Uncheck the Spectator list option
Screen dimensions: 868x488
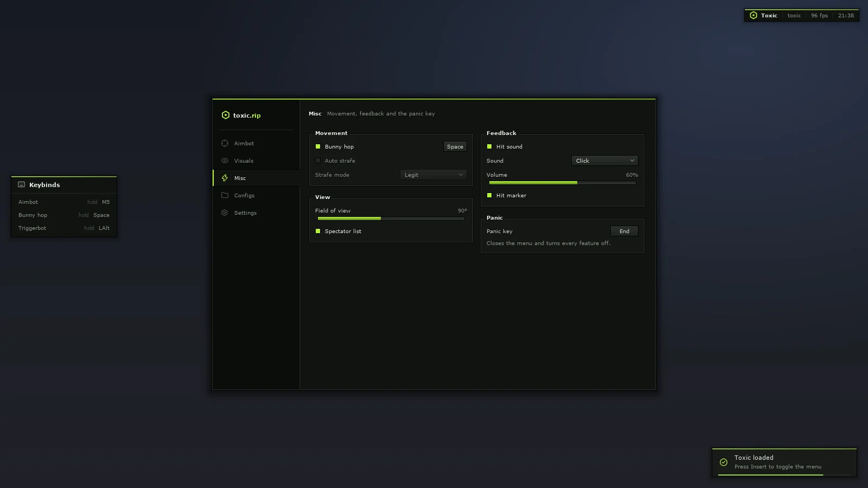point(318,231)
